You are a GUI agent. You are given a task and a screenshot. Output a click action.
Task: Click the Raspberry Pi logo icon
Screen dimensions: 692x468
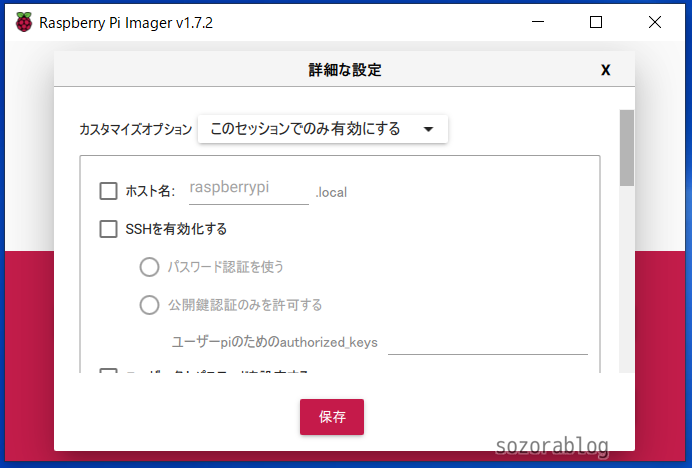[24, 22]
